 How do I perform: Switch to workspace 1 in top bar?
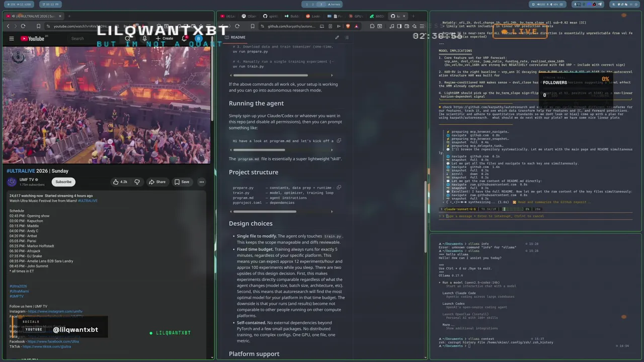tap(307, 4)
